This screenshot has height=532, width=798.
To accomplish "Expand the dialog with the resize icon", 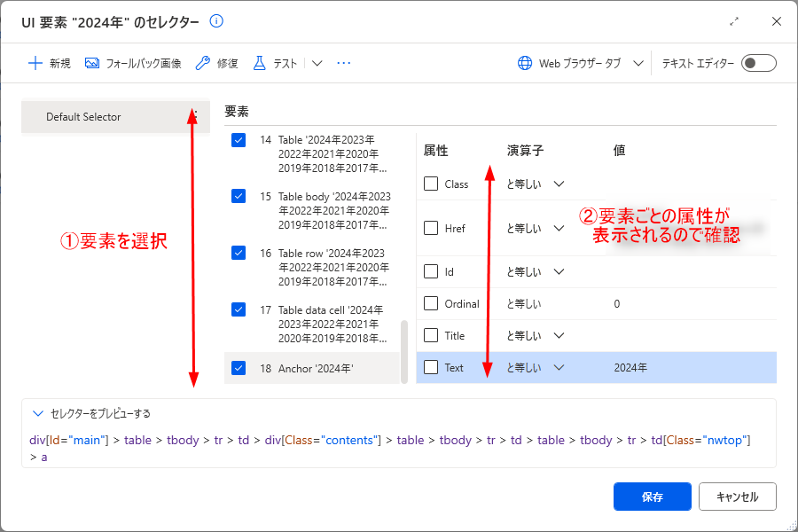I will point(734,21).
